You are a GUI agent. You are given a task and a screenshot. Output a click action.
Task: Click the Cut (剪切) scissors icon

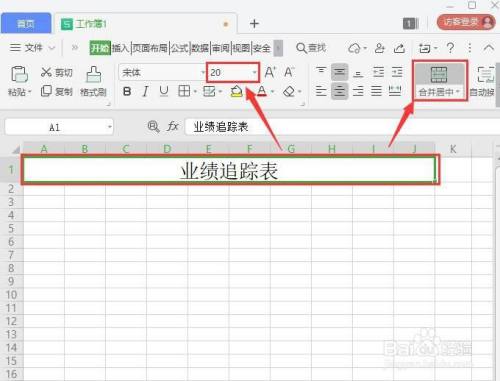(x=46, y=72)
